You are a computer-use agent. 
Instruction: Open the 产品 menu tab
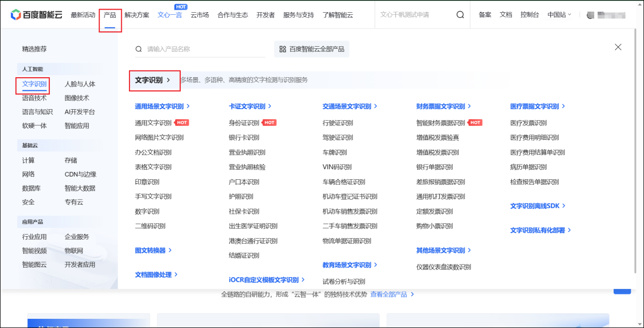point(110,15)
